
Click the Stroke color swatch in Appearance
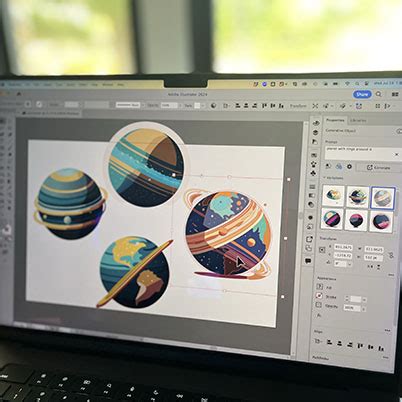[x=319, y=296]
